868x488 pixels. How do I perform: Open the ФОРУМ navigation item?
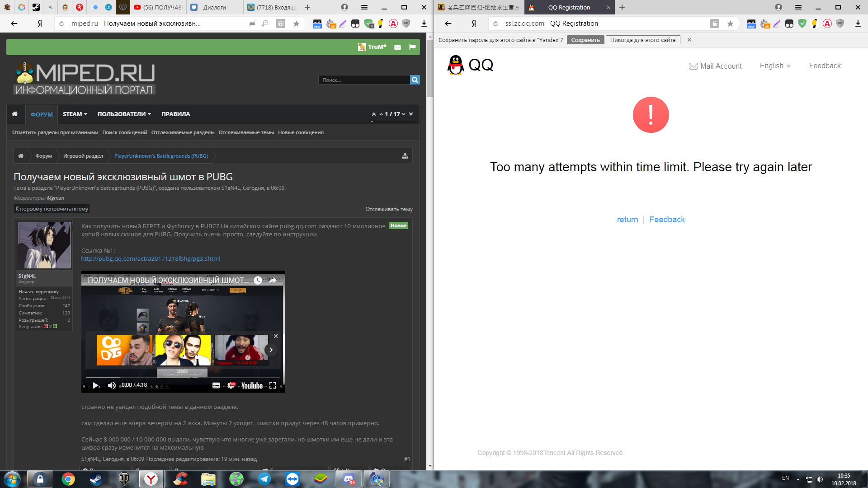point(42,114)
